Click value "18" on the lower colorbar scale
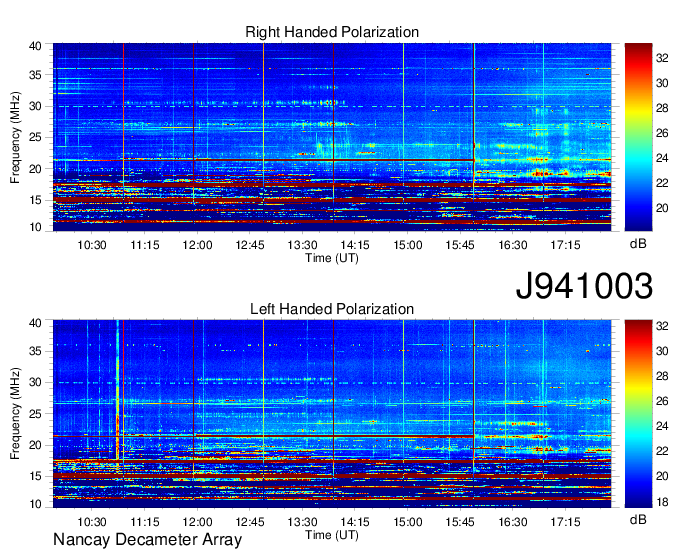The image size is (680, 552). (x=662, y=502)
